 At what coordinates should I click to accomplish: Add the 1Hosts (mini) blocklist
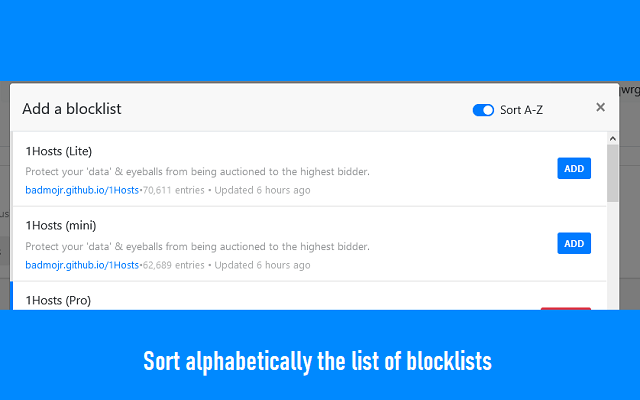coord(574,243)
